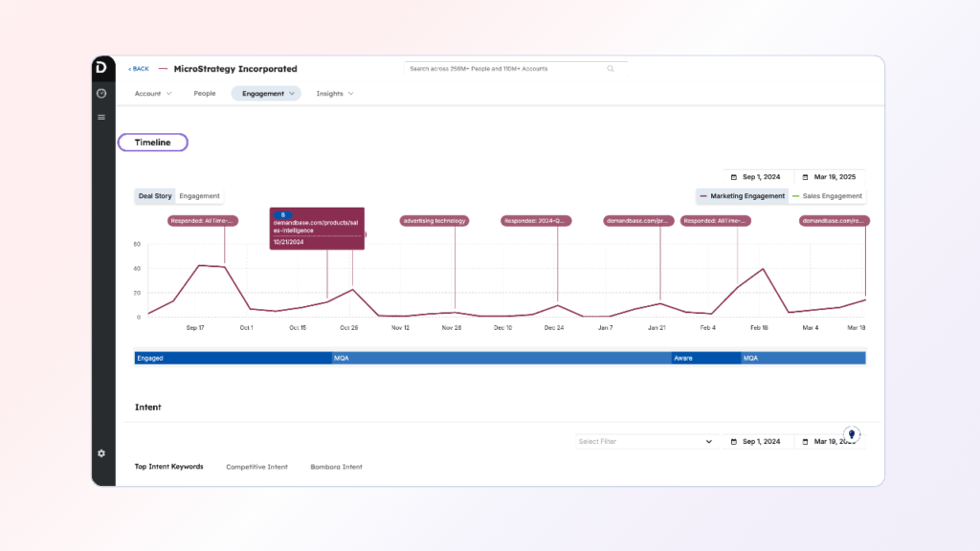
Task: Expand the Insights dropdown menu
Action: point(335,94)
